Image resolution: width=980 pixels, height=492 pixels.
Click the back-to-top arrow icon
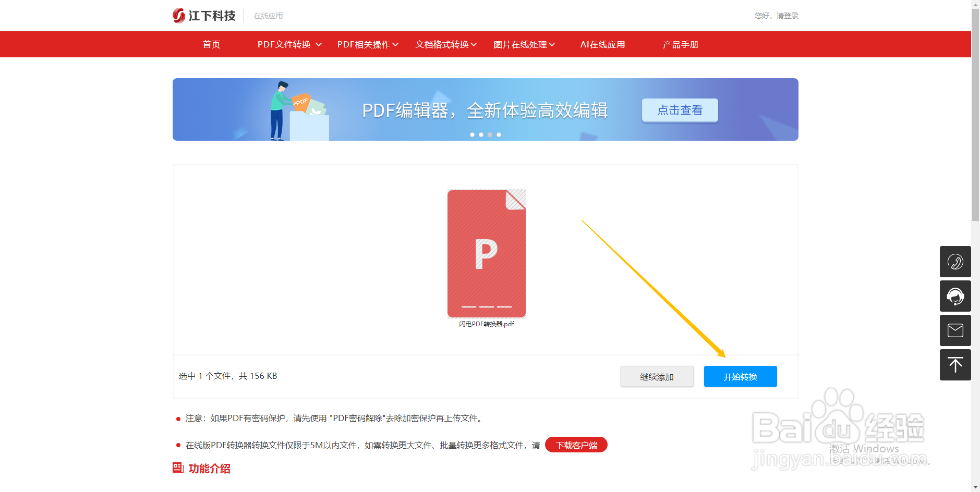pyautogui.click(x=955, y=365)
